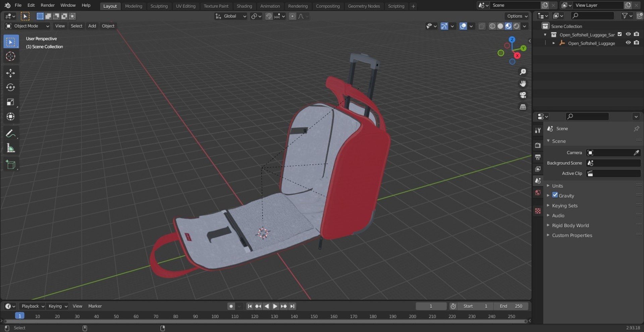644x332 pixels.
Task: Click the Zoom view magnifier icon
Action: pyautogui.click(x=523, y=72)
